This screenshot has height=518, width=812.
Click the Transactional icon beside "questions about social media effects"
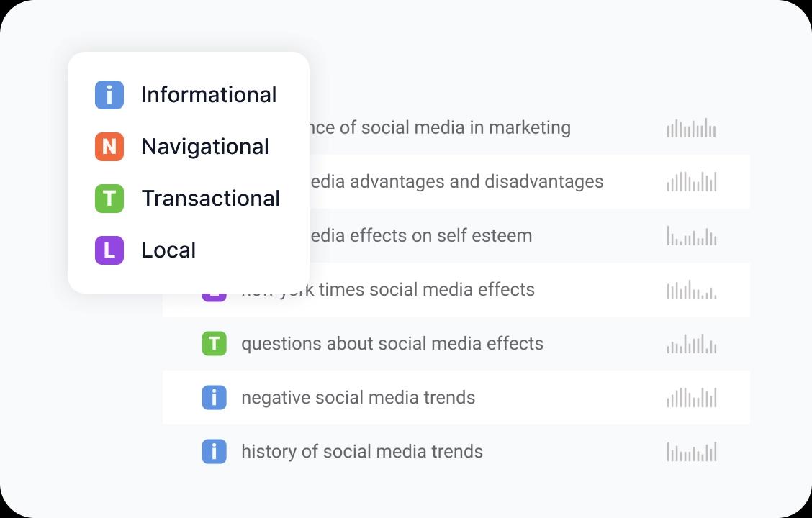coord(214,344)
